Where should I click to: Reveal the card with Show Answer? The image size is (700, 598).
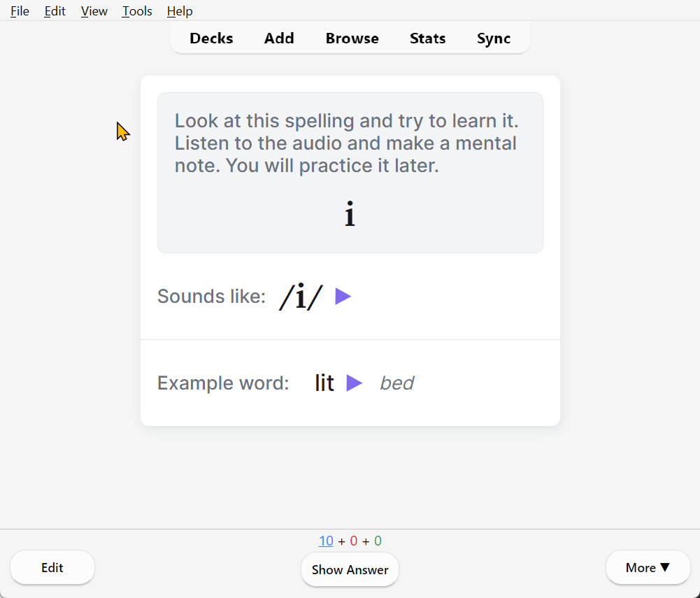[350, 569]
